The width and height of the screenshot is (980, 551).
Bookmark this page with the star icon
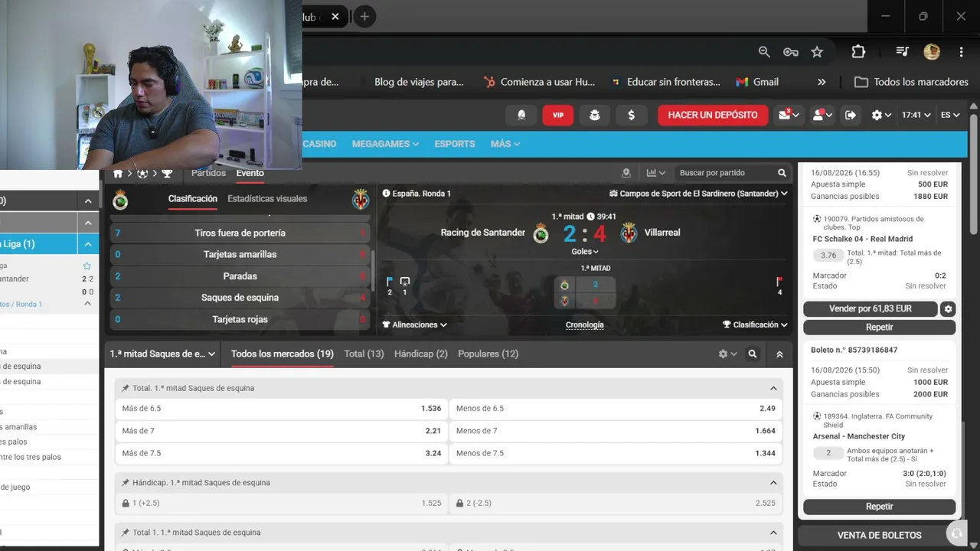click(817, 52)
